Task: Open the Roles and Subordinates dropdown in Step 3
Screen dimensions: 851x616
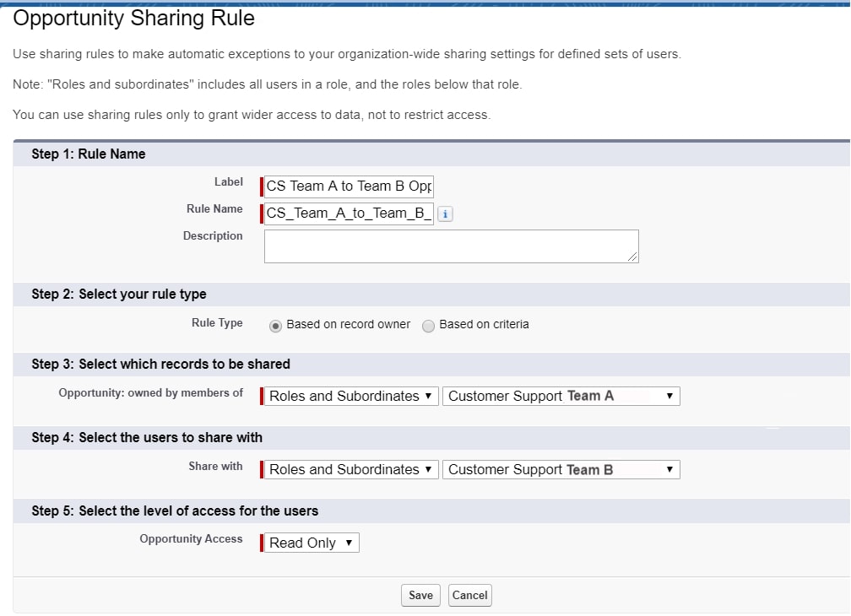Action: pyautogui.click(x=349, y=395)
